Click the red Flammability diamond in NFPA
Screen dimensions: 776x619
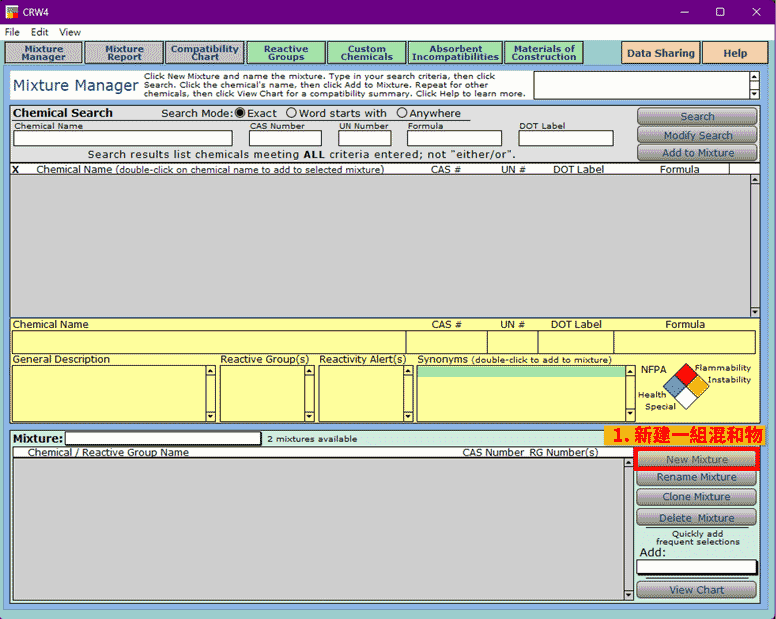pyautogui.click(x=683, y=374)
